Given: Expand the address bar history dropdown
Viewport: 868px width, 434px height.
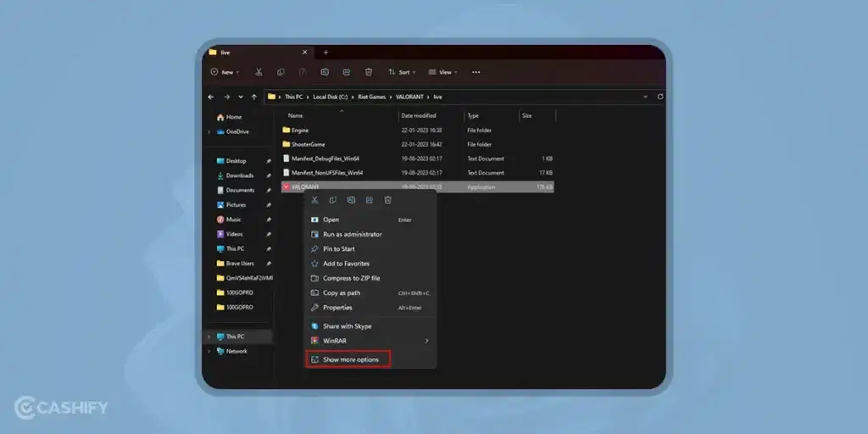Looking at the screenshot, I should coord(645,97).
